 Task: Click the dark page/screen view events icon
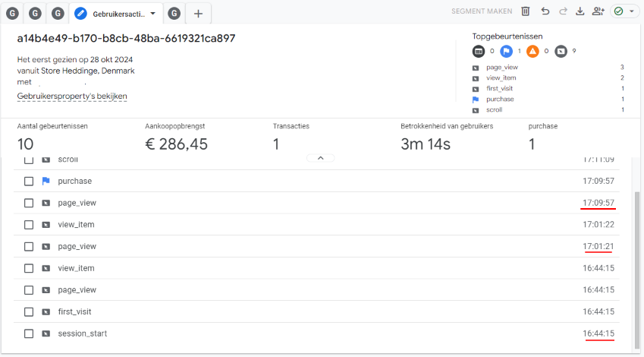[561, 52]
